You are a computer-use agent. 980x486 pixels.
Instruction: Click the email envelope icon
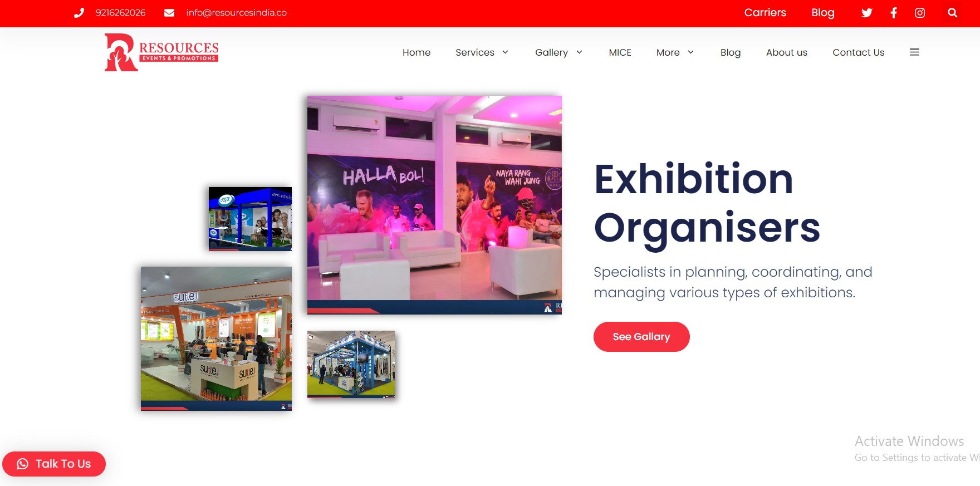click(x=169, y=13)
